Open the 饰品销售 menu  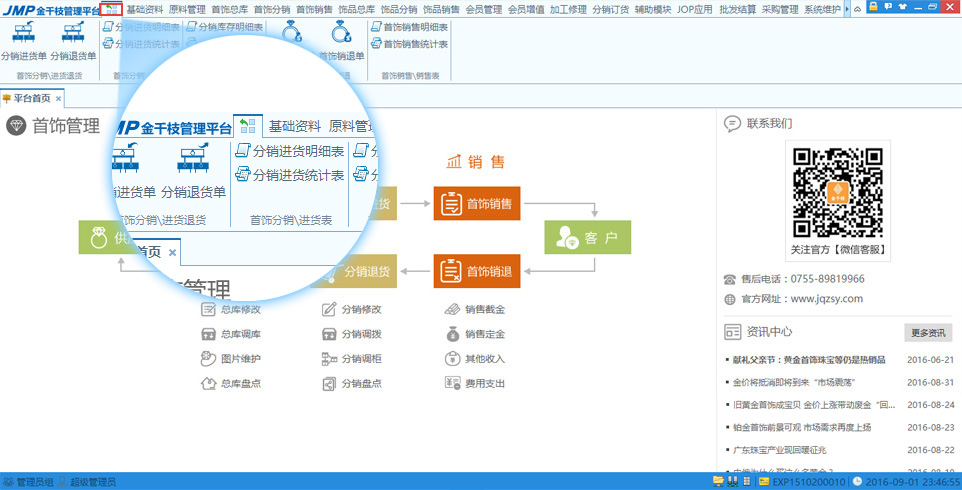coord(441,9)
